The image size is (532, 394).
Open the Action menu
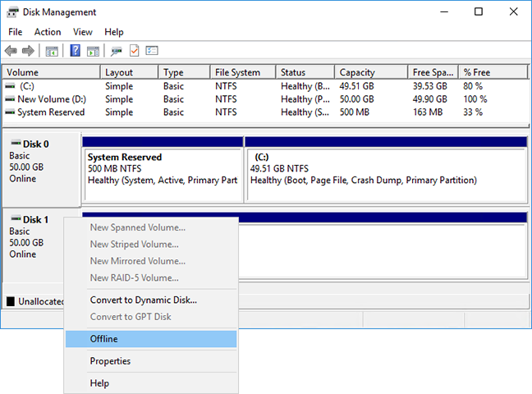point(48,32)
